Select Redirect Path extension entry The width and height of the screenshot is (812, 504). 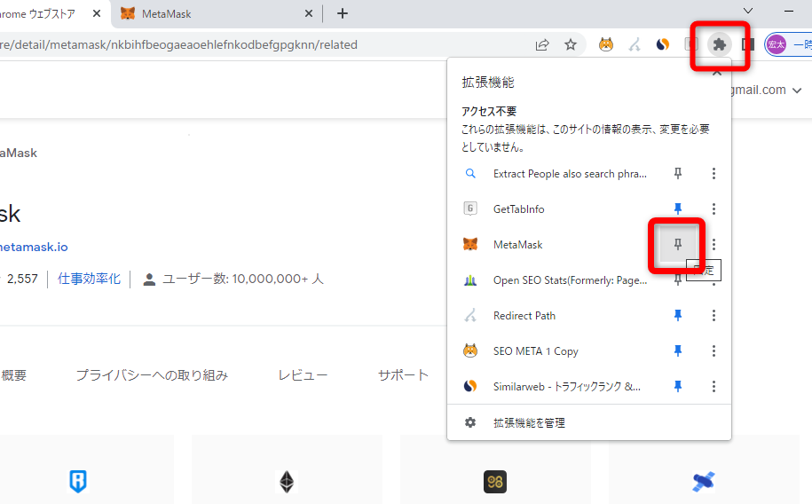click(524, 316)
